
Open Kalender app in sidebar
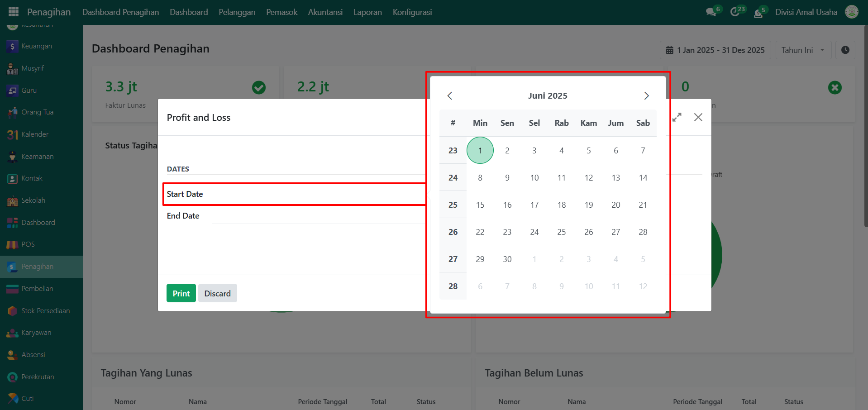pyautogui.click(x=34, y=134)
